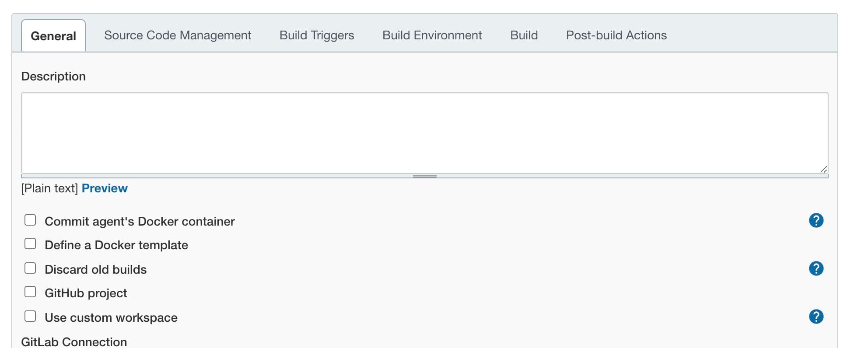Screen dimensions: 868x348
Task: Check Define a Docker template
Action: (x=30, y=244)
